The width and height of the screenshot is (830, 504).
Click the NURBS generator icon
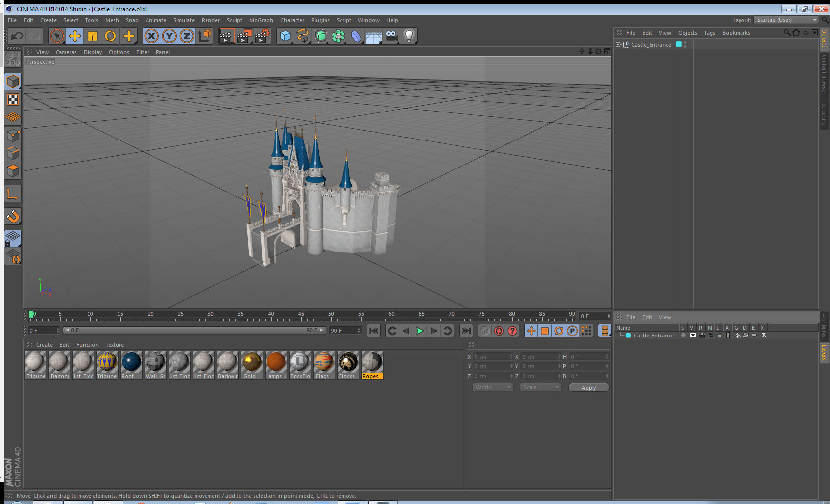pos(321,36)
